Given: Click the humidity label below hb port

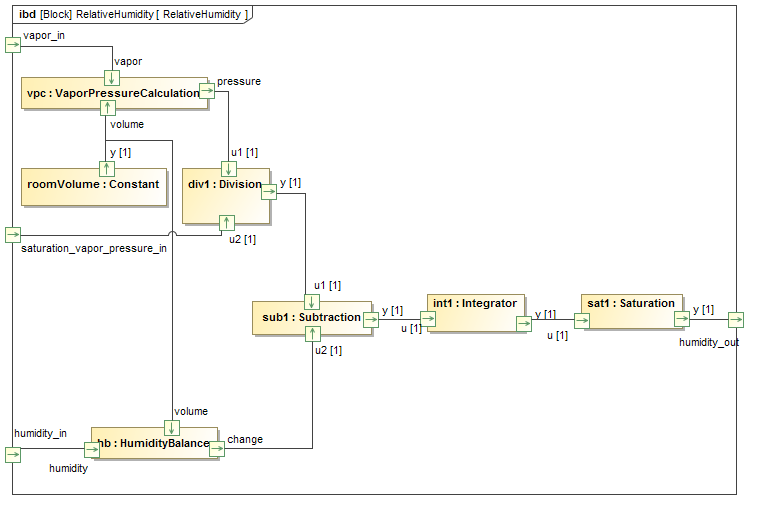Looking at the screenshot, I should tap(68, 469).
